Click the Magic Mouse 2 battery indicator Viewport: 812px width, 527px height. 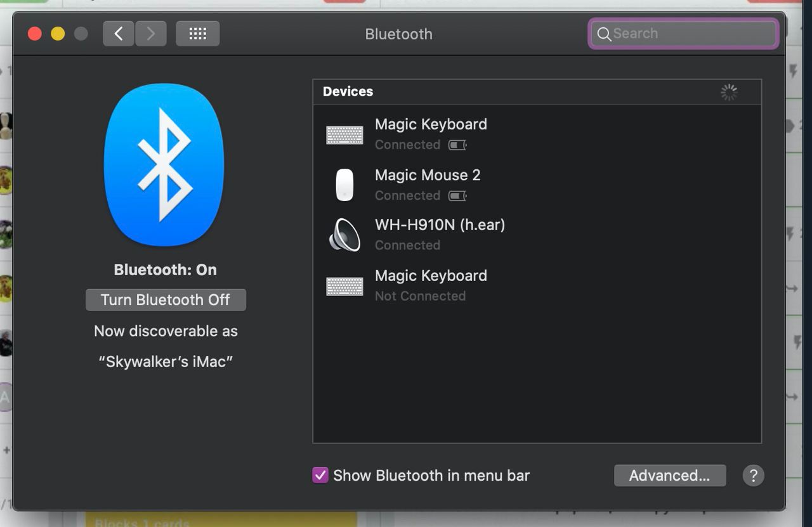457,196
